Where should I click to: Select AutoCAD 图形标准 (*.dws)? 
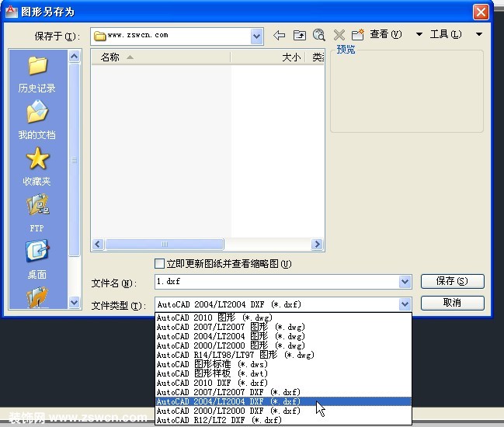[283, 364]
